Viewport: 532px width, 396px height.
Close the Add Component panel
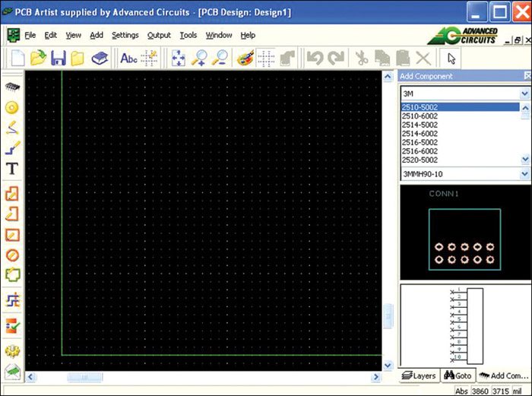(527, 76)
